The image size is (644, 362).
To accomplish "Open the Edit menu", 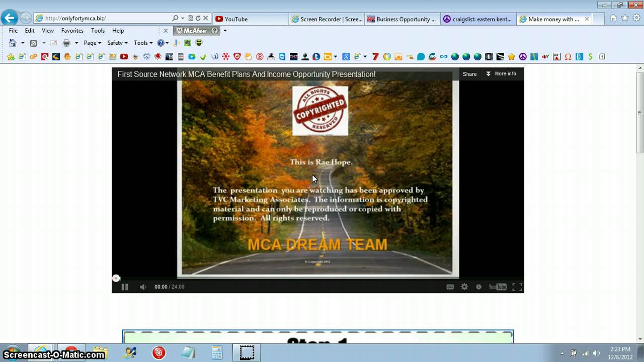I will (x=30, y=31).
